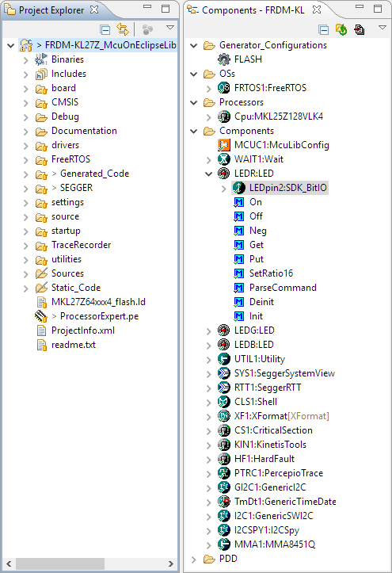
Task: Select the Static_Code folder
Action: 76,288
